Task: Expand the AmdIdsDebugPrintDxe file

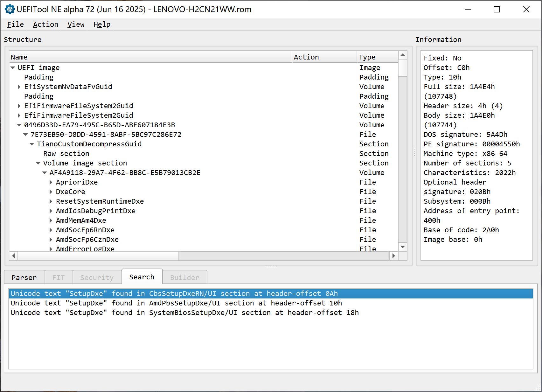Action: pos(51,211)
